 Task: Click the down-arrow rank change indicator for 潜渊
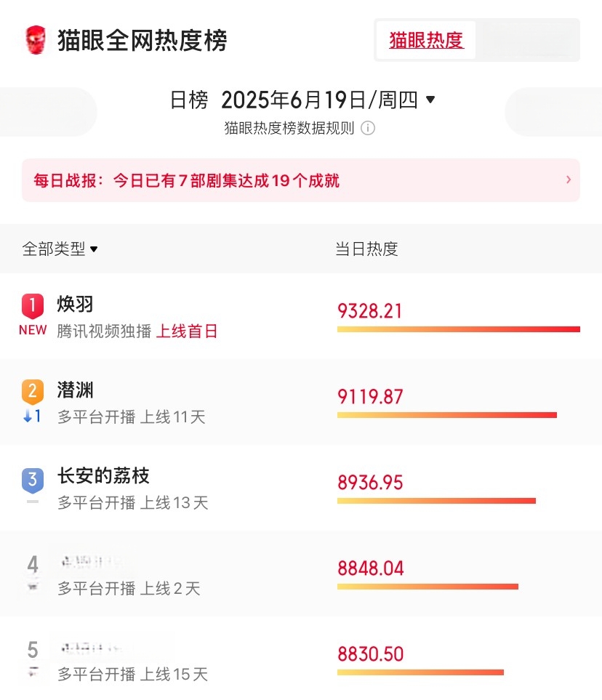click(x=32, y=416)
